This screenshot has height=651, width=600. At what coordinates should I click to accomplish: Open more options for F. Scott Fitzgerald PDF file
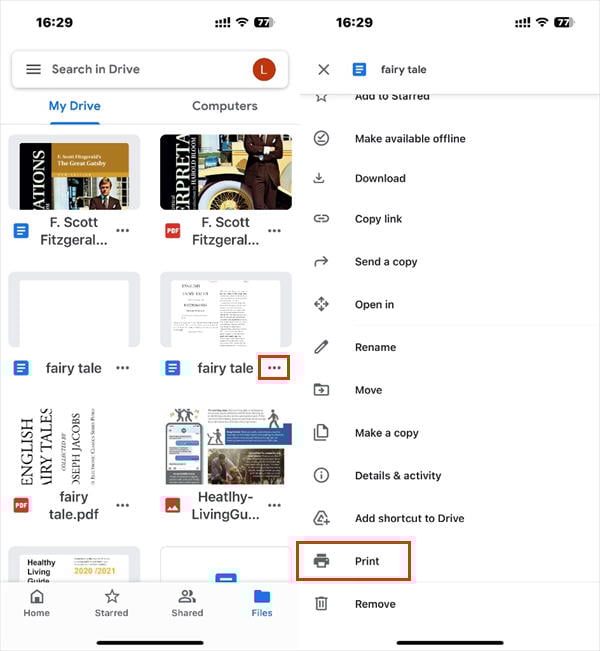(274, 231)
